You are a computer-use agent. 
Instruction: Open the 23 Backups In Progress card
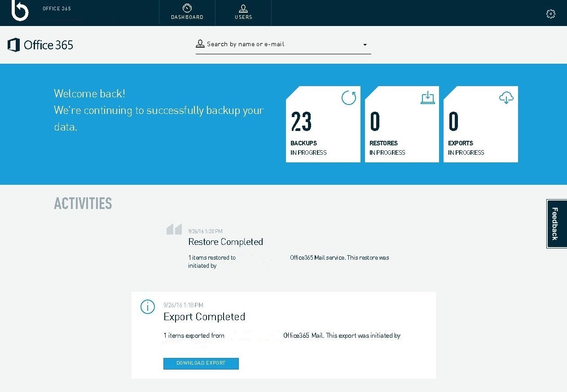point(323,124)
